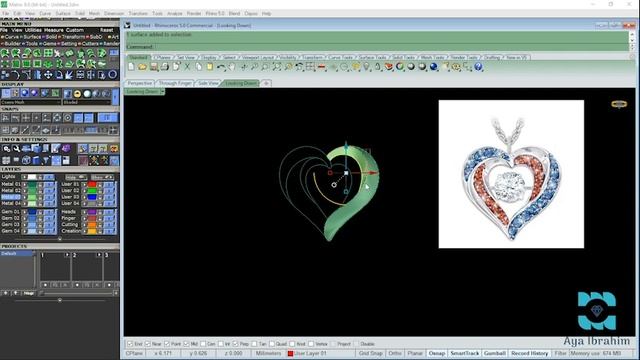Click the blue sphere Render icon
This screenshot has height=360, width=640.
click(433, 67)
